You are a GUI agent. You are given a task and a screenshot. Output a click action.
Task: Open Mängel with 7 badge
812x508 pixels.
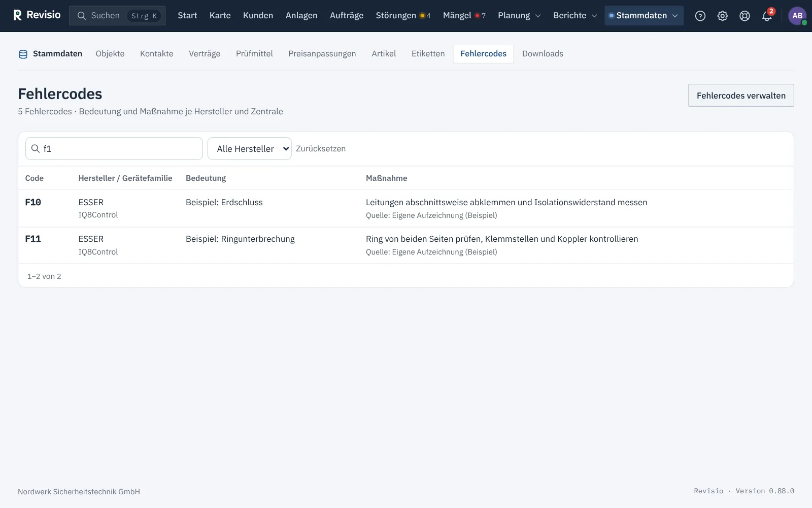(464, 16)
